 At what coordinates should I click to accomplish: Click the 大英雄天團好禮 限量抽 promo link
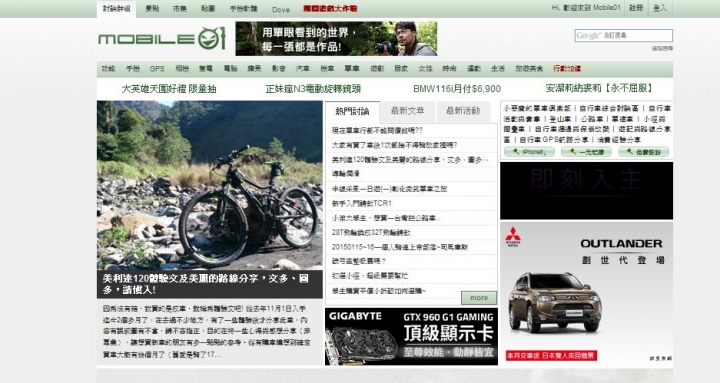tap(169, 89)
